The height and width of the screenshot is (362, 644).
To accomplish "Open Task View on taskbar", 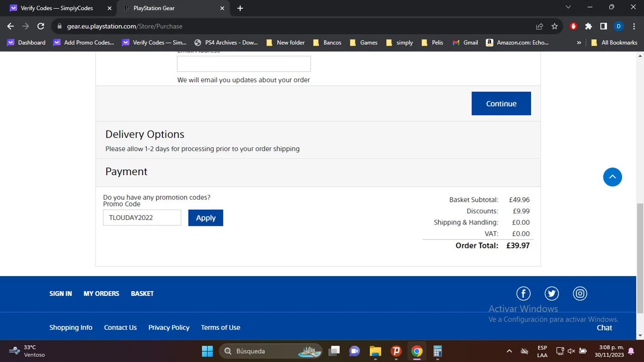I will [334, 351].
